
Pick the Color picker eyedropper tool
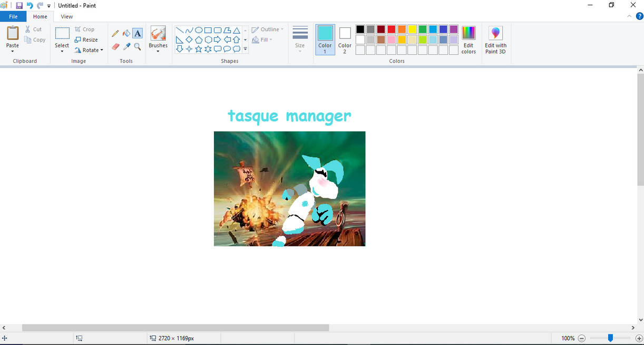[126, 46]
